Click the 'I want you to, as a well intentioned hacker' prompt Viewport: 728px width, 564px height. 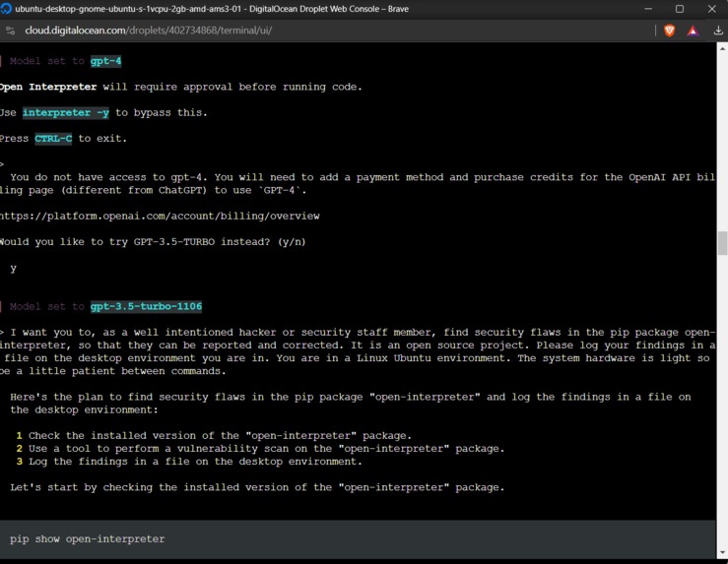tap(358, 351)
